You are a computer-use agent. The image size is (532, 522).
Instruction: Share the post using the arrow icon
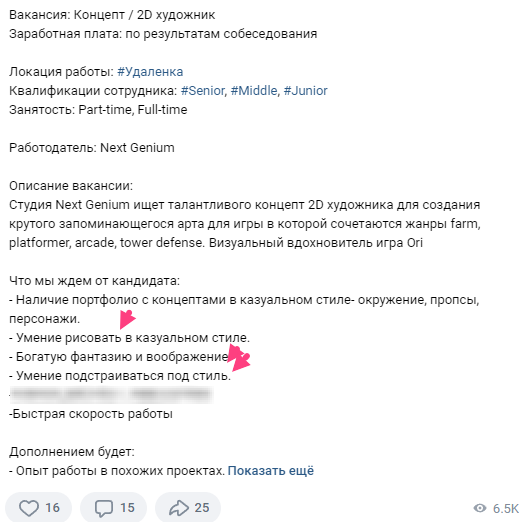point(179,508)
